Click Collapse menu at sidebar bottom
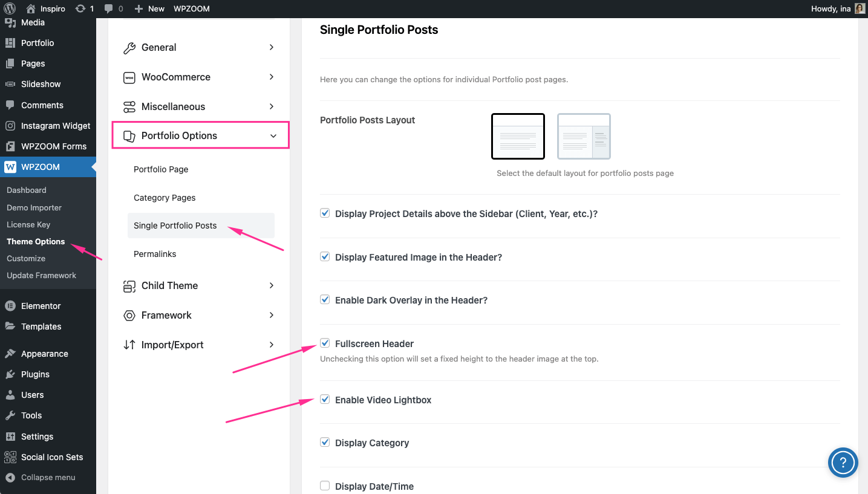The width and height of the screenshot is (868, 494). [48, 477]
